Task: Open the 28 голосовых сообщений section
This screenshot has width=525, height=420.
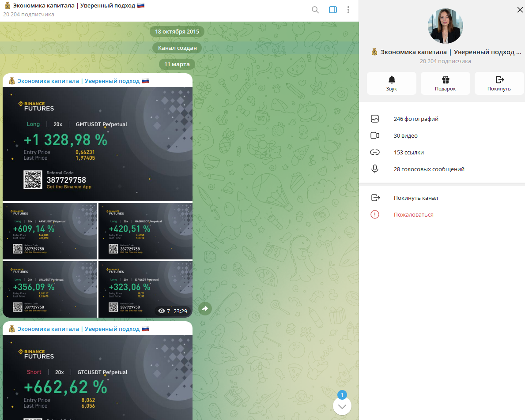Action: point(429,169)
